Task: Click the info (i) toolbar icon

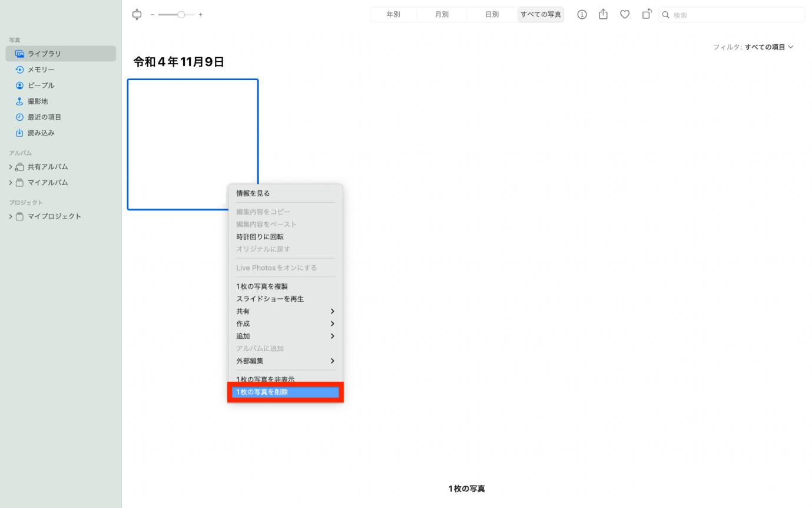Action: (582, 15)
